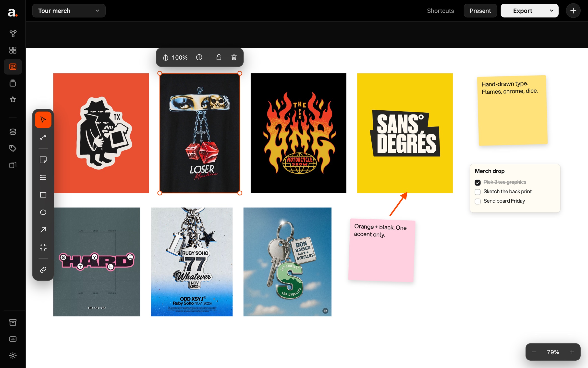Open the starred favorites sidebar icon
Viewport: 588px width, 368px height.
(13, 100)
